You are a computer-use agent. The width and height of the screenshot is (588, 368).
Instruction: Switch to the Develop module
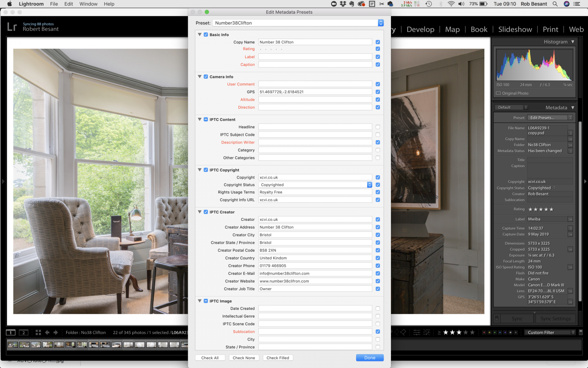[420, 29]
